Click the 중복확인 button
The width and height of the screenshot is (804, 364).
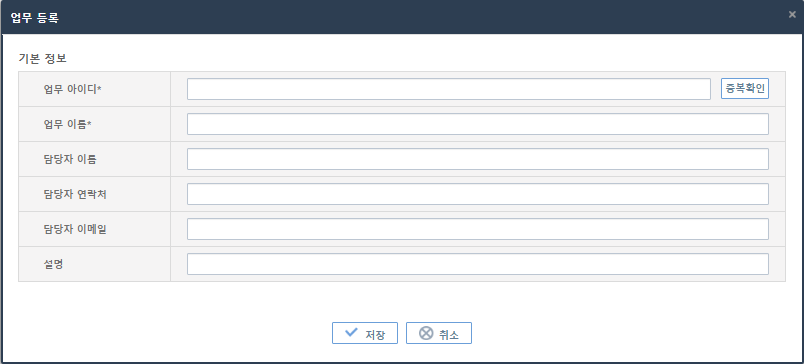tap(745, 89)
